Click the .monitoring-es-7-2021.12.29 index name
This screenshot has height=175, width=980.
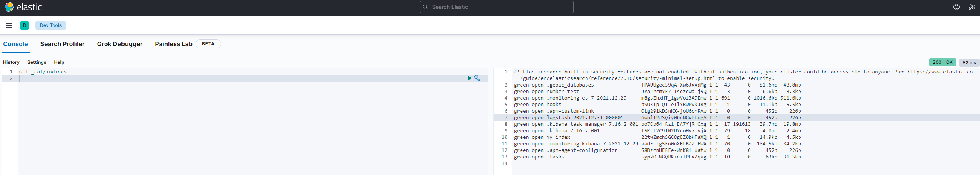(x=586, y=98)
